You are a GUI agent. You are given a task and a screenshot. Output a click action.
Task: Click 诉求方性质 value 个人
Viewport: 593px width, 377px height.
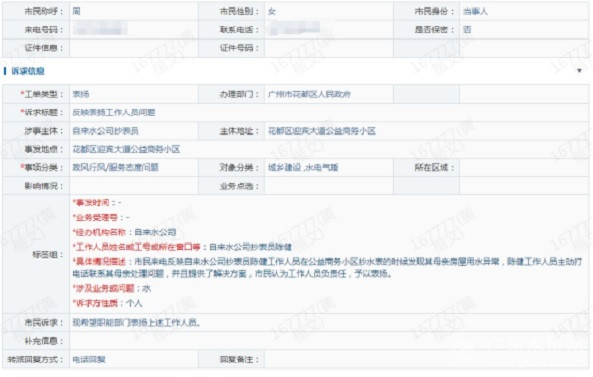134,303
